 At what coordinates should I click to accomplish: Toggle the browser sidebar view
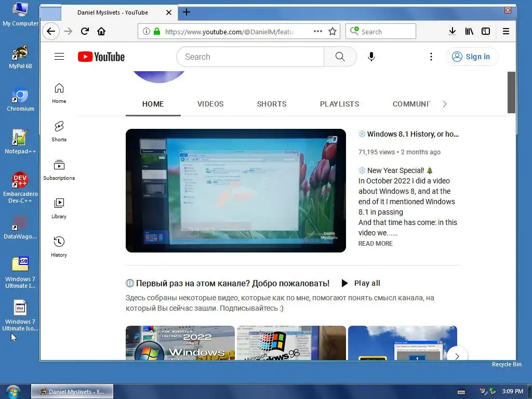[486, 32]
